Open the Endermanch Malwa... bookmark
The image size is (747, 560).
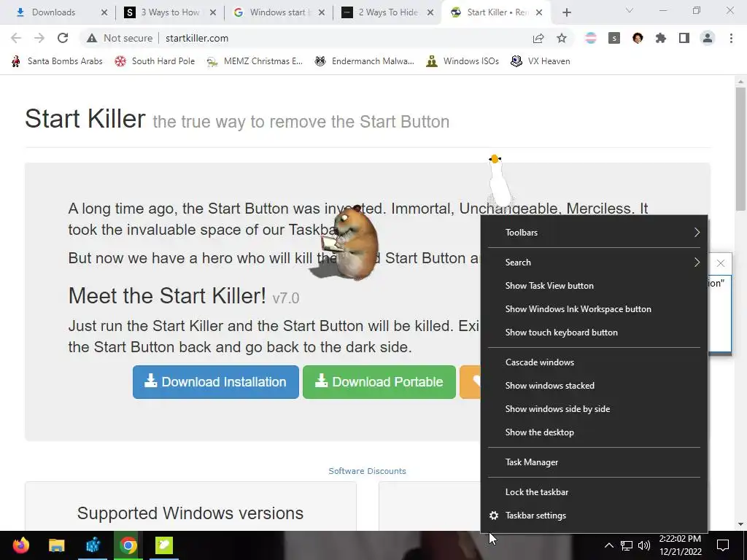coord(365,61)
